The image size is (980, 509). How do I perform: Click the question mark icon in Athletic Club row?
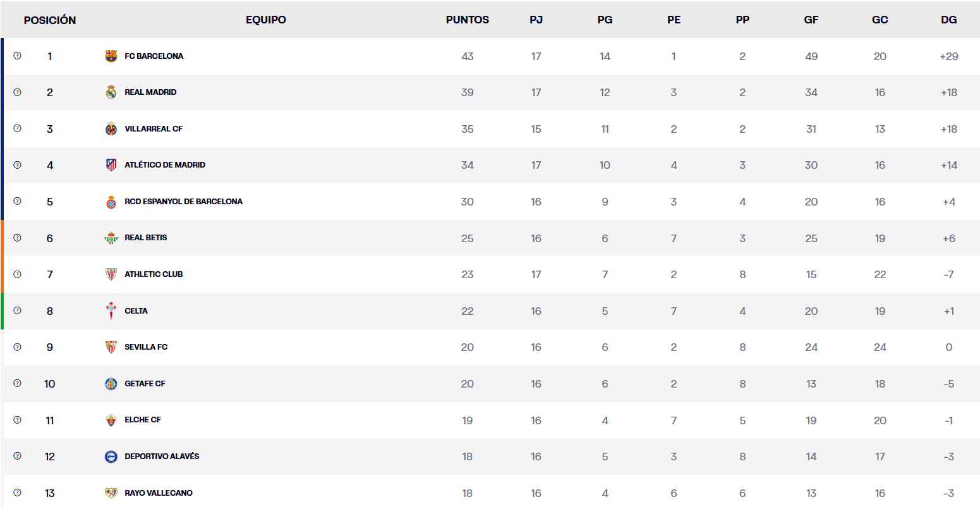pos(17,274)
